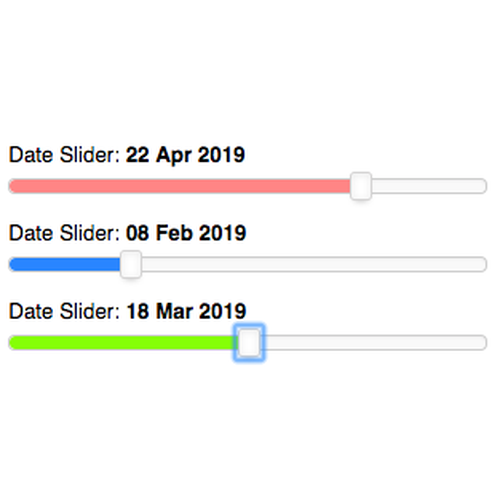This screenshot has height=500, width=500.
Task: Click the Date Slider label above the red slider
Action: (64, 155)
